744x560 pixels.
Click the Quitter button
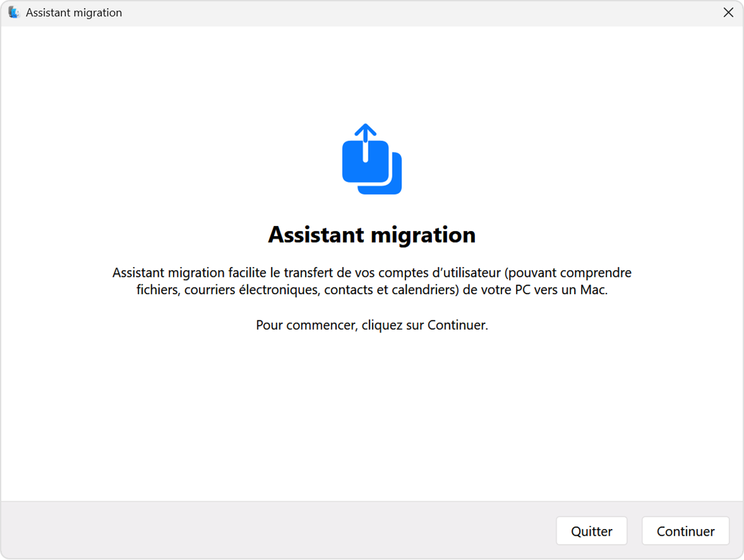(x=591, y=531)
